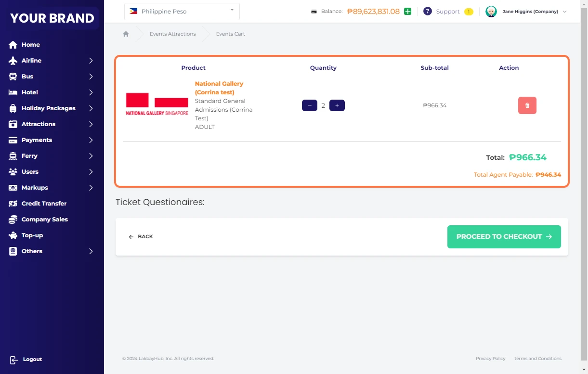Screen dimensions: 588x374
Task: Open the Philippine Peso currency dropdown
Action: point(182,12)
